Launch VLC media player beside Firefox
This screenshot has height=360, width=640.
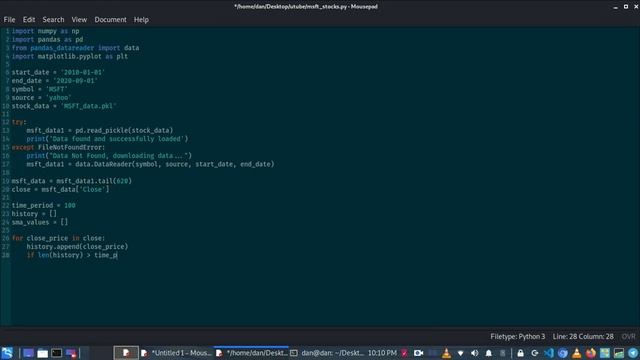point(577,353)
